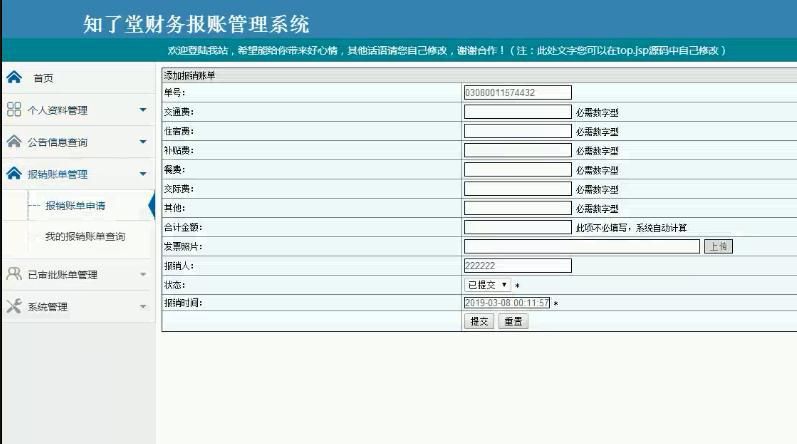Click the 重置 button
The width and height of the screenshot is (797, 444).
click(513, 321)
